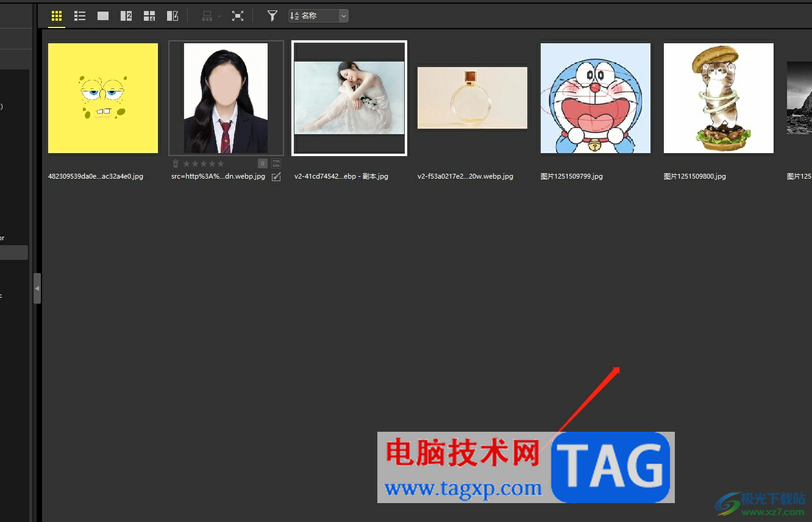Select the black-and-white landscape thumbnail
The height and width of the screenshot is (522, 812).
799,98
